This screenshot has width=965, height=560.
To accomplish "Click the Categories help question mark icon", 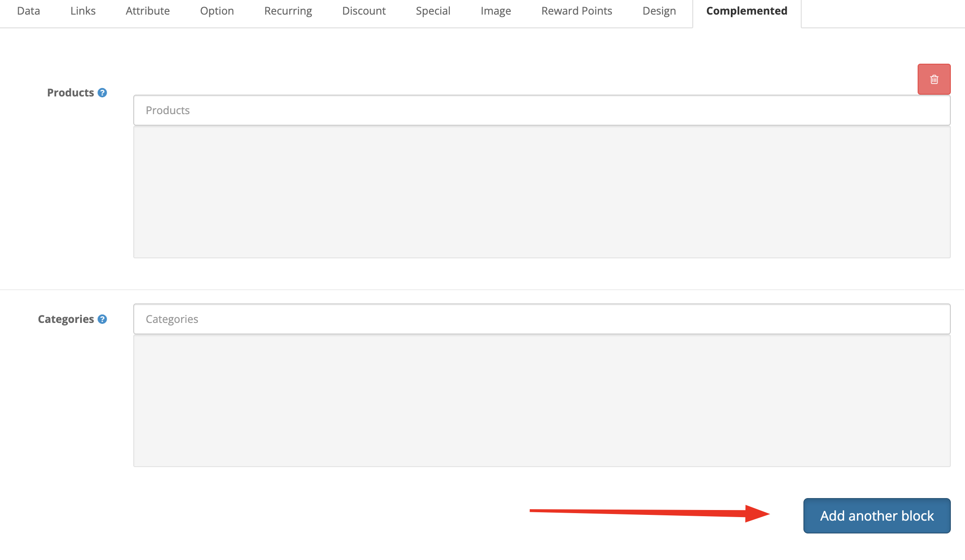I will tap(102, 318).
